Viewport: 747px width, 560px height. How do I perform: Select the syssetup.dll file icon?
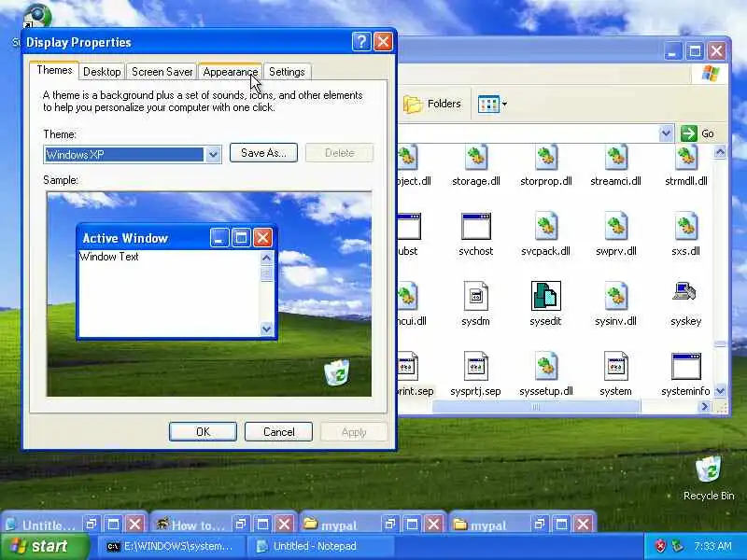546,366
